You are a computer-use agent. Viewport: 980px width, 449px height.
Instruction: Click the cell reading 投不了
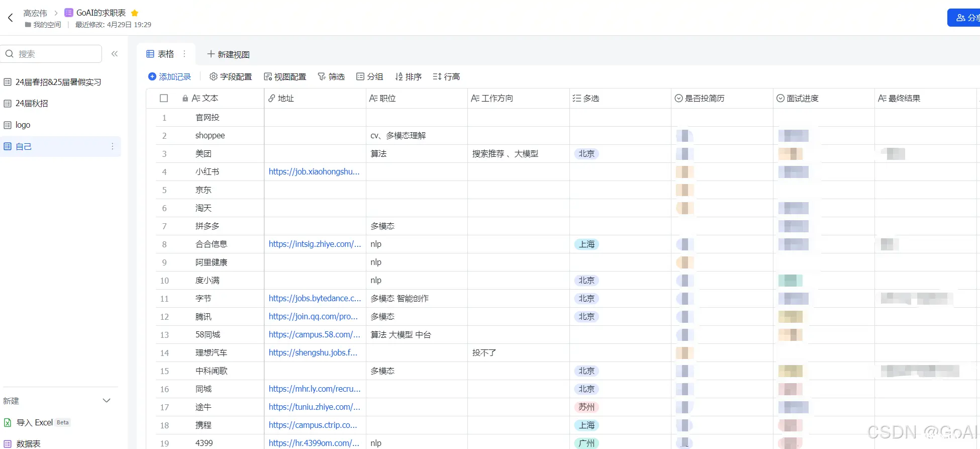coord(519,353)
